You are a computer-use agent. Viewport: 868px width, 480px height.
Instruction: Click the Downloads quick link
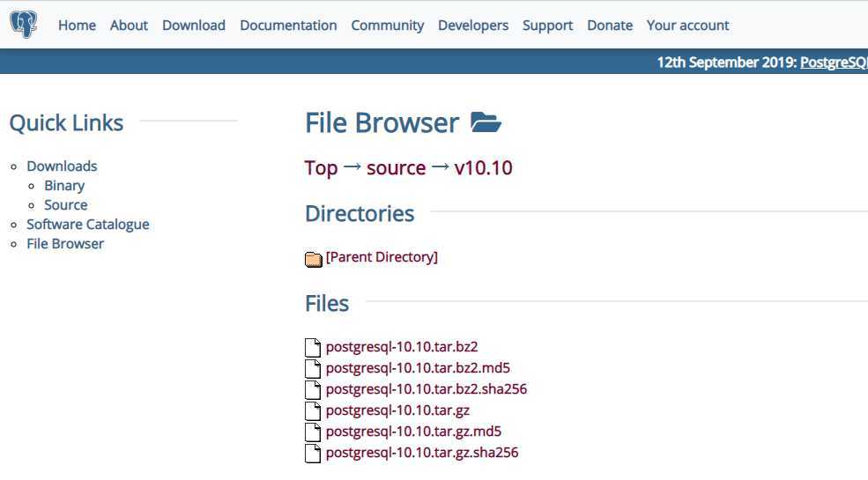pos(62,166)
